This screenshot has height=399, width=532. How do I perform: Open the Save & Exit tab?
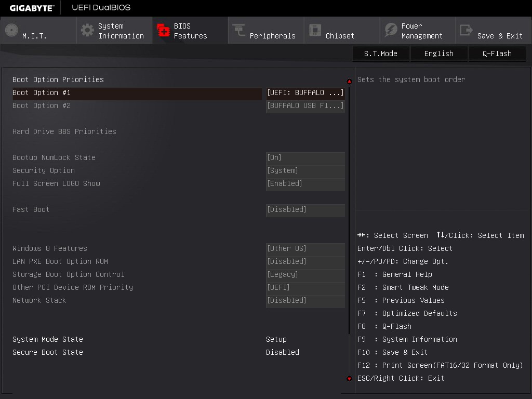point(494,30)
